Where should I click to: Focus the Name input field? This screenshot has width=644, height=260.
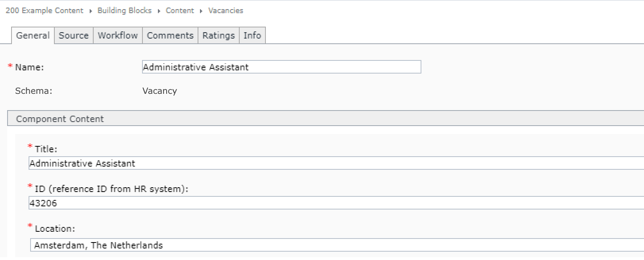(x=282, y=67)
